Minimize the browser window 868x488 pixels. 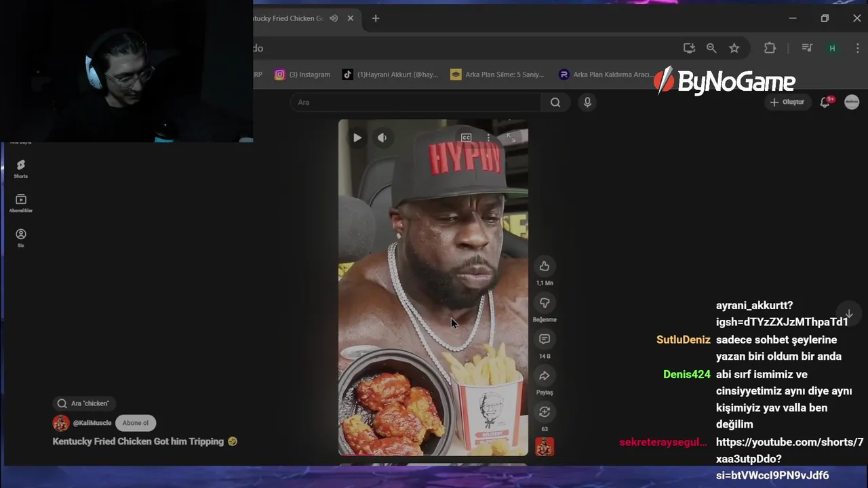pyautogui.click(x=793, y=18)
